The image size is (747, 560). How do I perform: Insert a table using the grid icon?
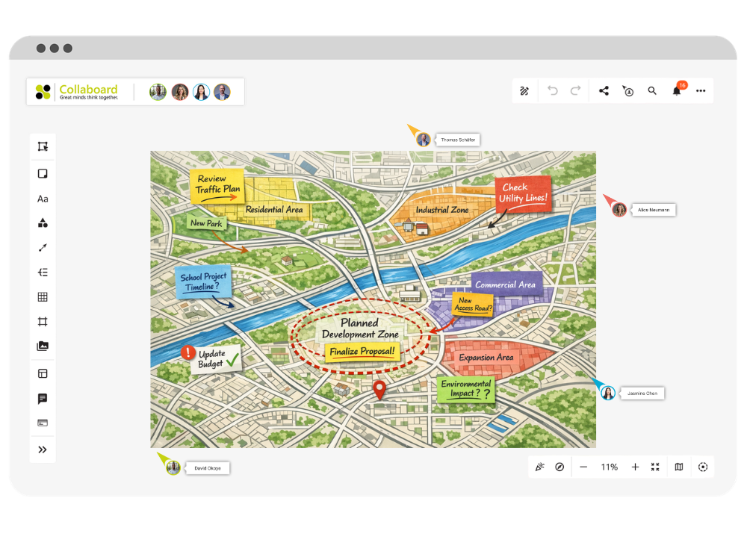tap(43, 296)
